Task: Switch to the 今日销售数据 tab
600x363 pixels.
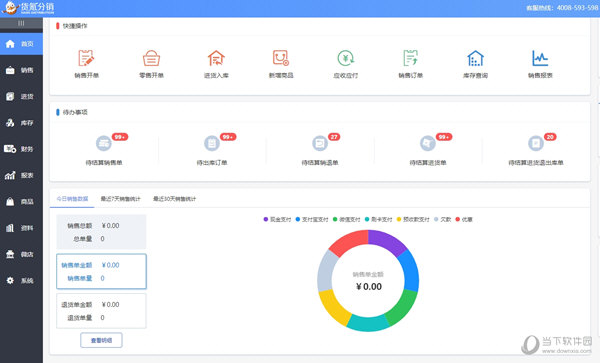Action: (x=72, y=199)
